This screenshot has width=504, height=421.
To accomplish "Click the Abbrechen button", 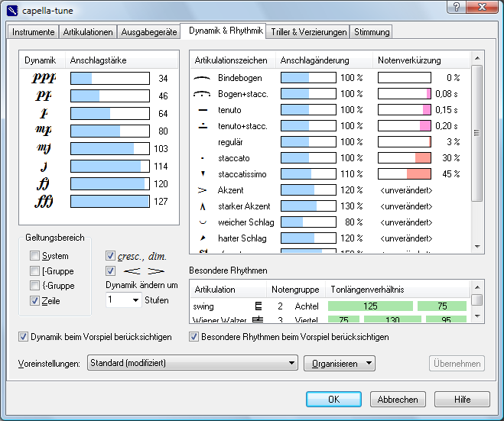I will pos(398,399).
